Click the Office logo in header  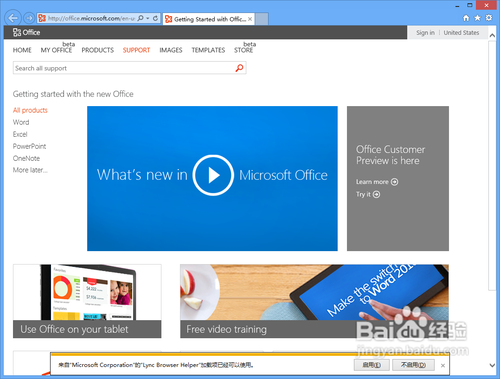click(26, 32)
